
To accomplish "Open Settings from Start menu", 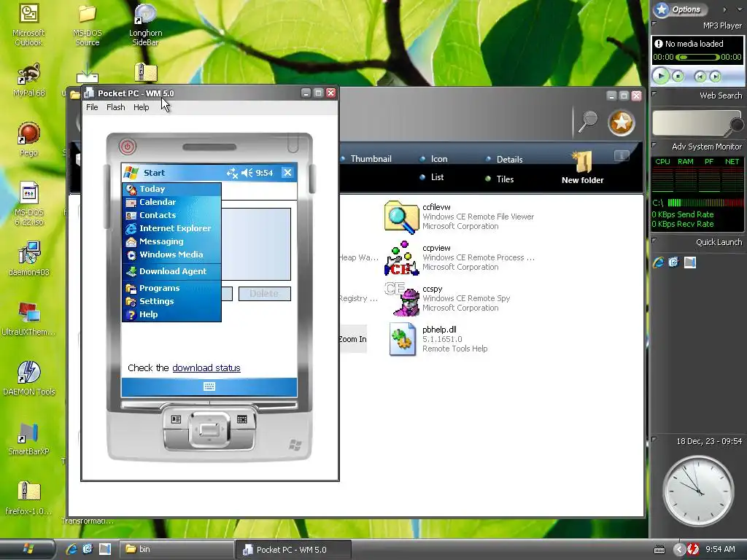I will coord(172,301).
